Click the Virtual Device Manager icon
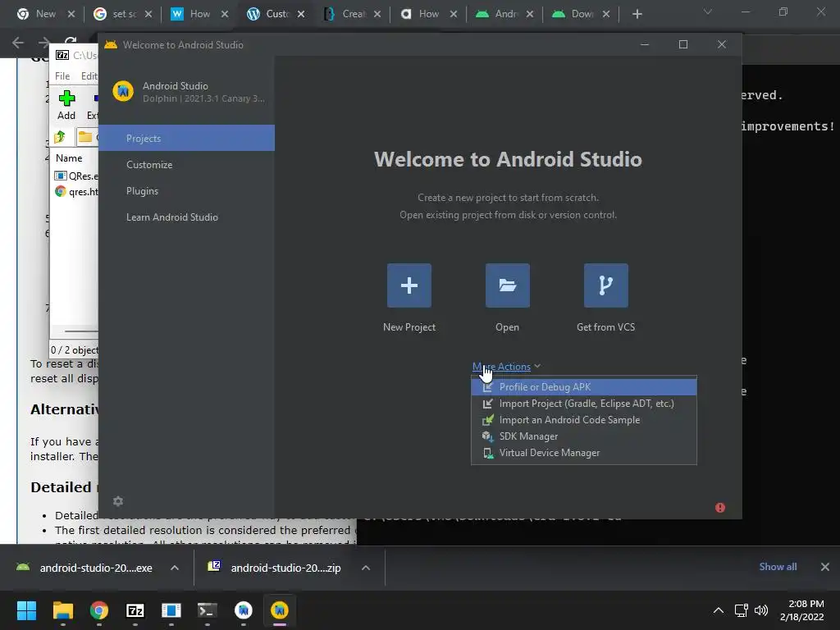 click(487, 453)
